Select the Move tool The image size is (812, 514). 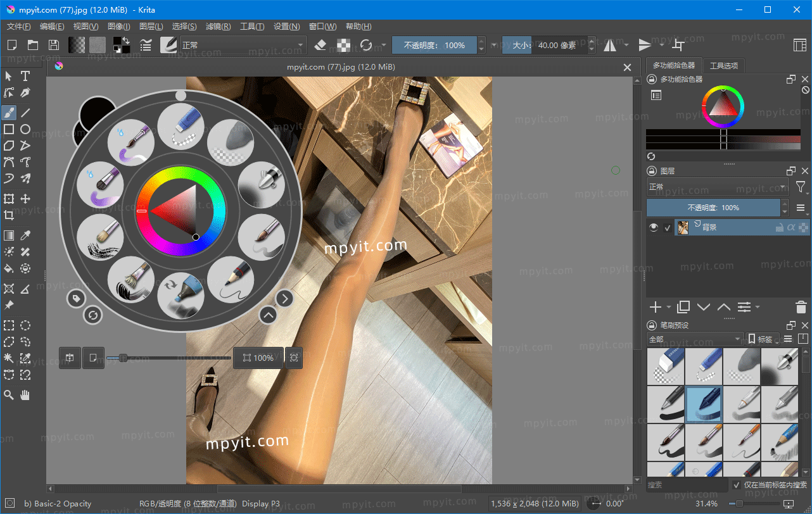(x=25, y=199)
